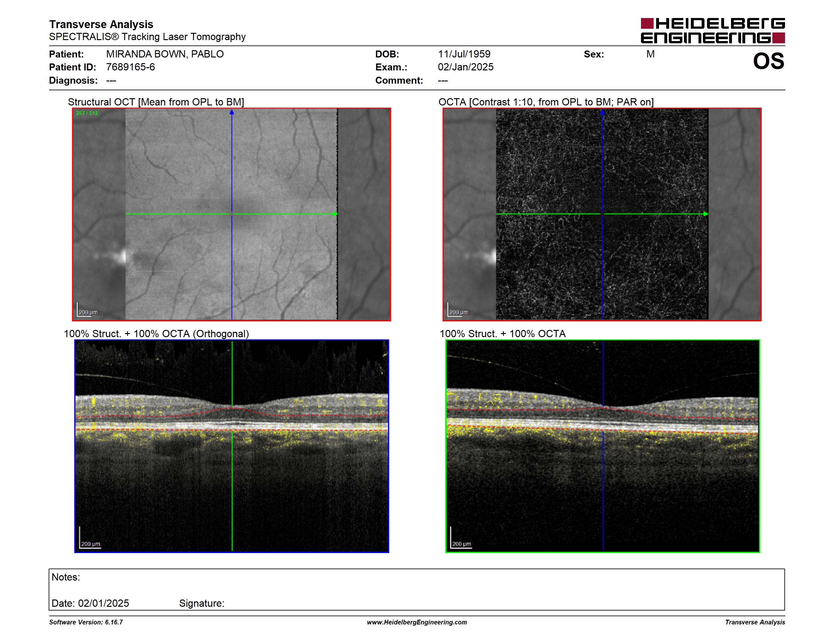
Task: Select the orthogonal Struct. + OCTA B-scan
Action: [x=232, y=446]
